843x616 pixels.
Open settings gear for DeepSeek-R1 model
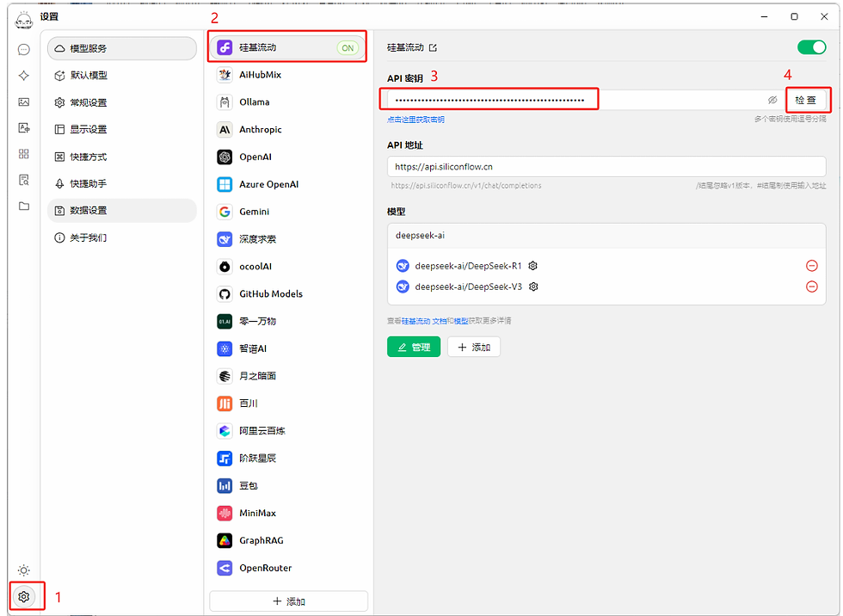(532, 266)
